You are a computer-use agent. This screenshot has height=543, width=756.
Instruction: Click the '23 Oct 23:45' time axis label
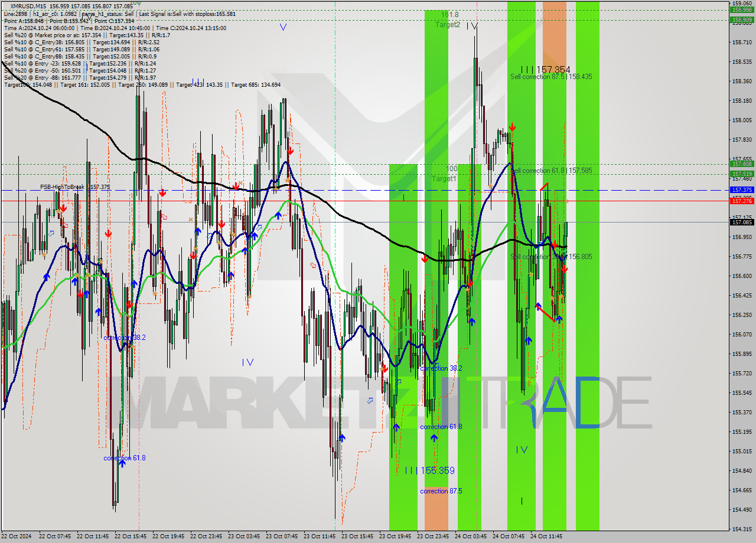click(433, 537)
